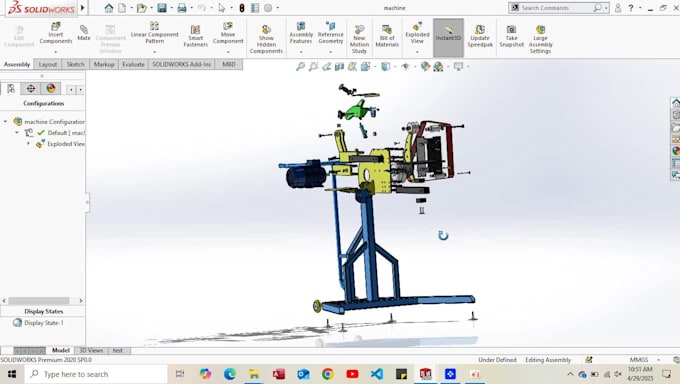The width and height of the screenshot is (680, 384).
Task: Expand Assembly Features dropdown arrow
Action: (x=301, y=52)
